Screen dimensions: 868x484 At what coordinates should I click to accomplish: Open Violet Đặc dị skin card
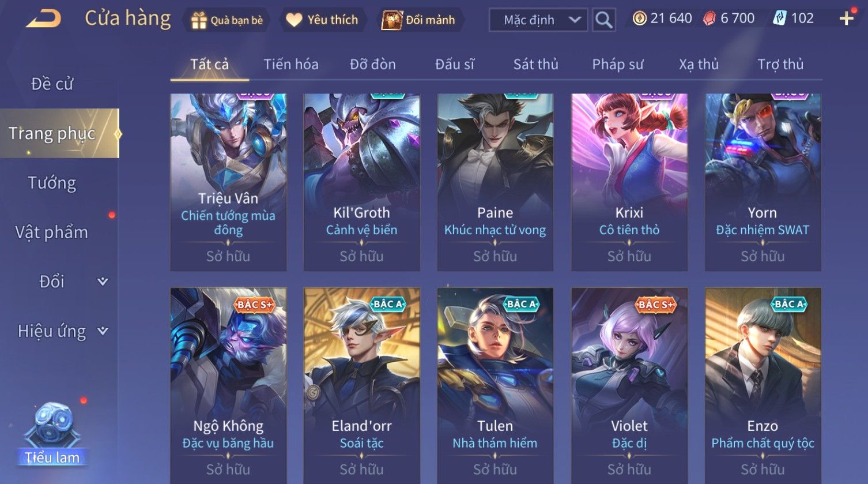click(629, 385)
